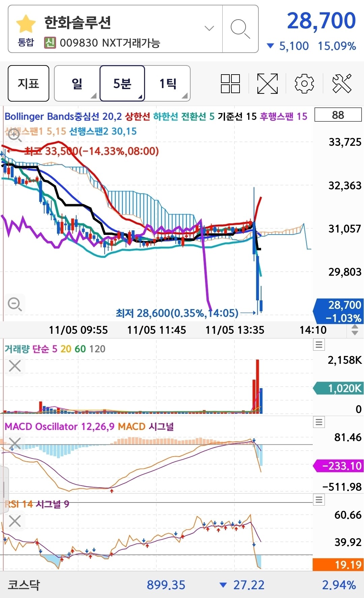This screenshot has height=598, width=364.
Task: Click current price tag 28,700 on axis
Action: pyautogui.click(x=338, y=311)
